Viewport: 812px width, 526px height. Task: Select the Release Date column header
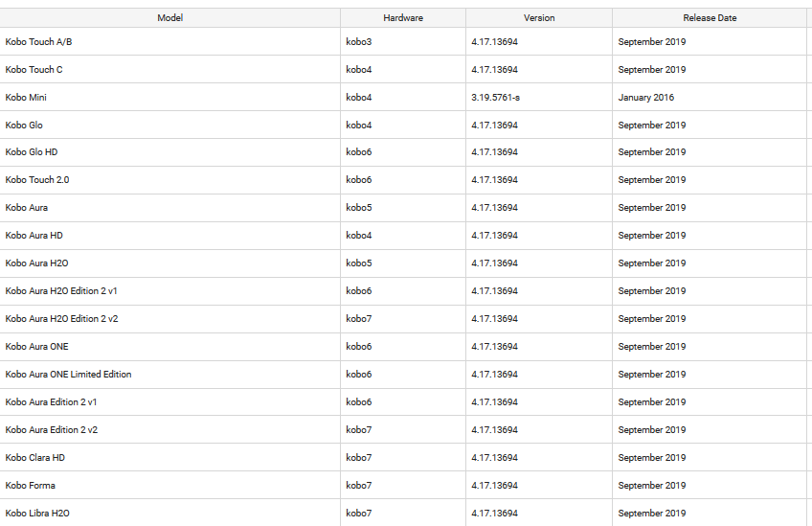(x=710, y=18)
